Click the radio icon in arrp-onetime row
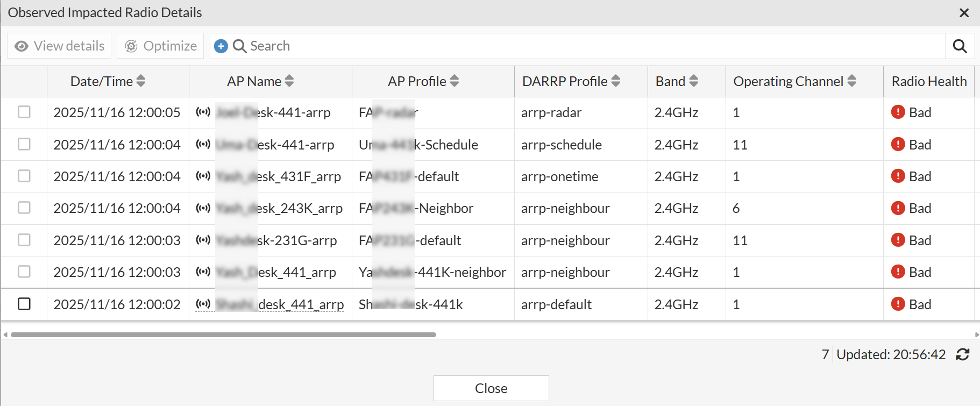Screen dimensions: 980x406 [x=203, y=176]
